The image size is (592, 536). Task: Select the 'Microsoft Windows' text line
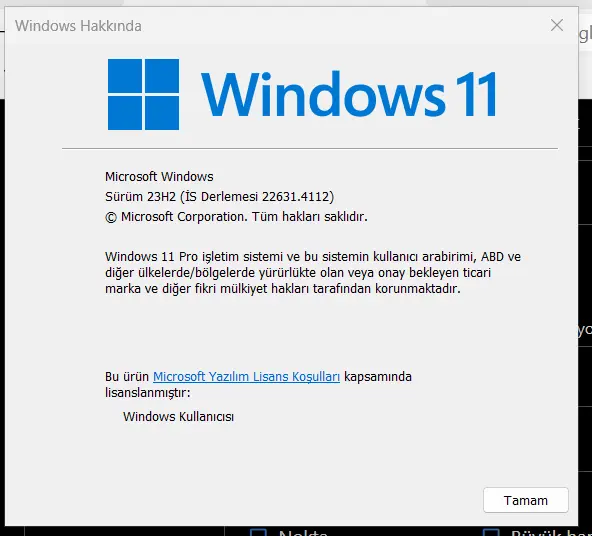[159, 177]
